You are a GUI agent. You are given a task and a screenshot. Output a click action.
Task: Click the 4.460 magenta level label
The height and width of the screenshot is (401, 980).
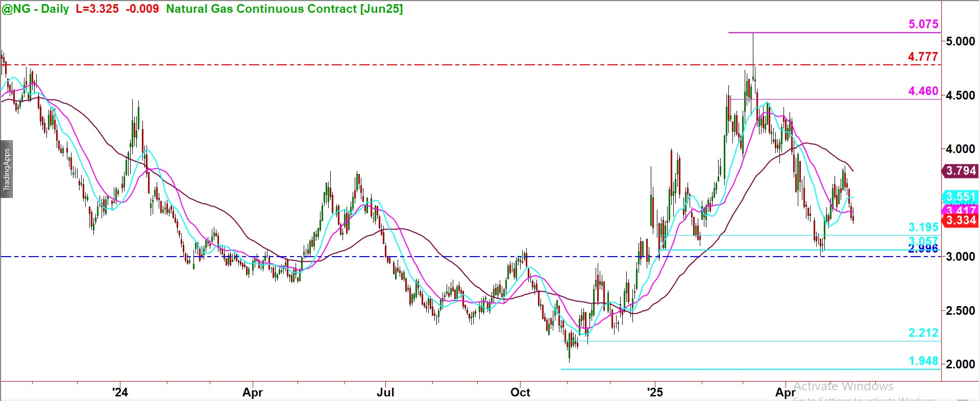(x=923, y=91)
